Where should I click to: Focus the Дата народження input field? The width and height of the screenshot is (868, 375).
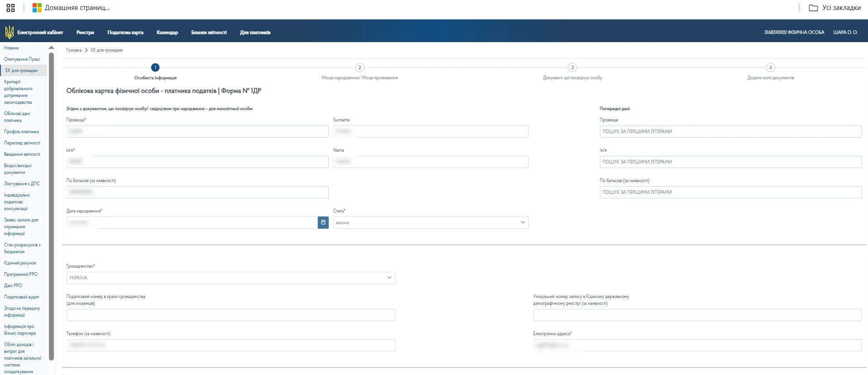coord(192,222)
